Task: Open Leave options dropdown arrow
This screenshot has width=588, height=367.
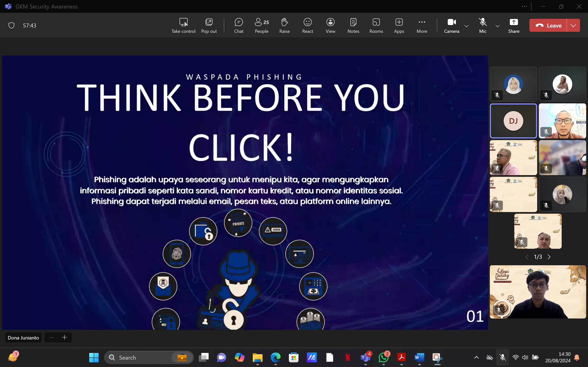Action: (573, 25)
